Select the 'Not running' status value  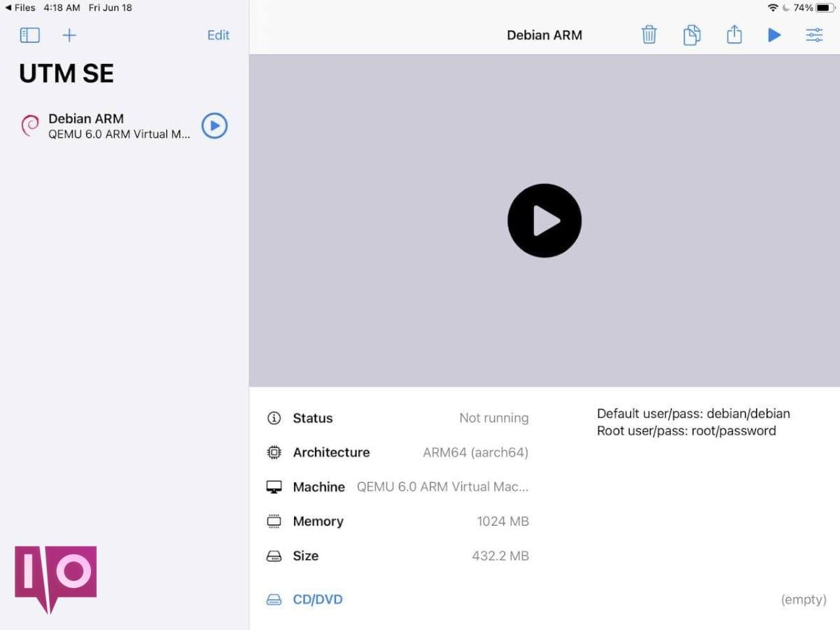pyautogui.click(x=493, y=418)
